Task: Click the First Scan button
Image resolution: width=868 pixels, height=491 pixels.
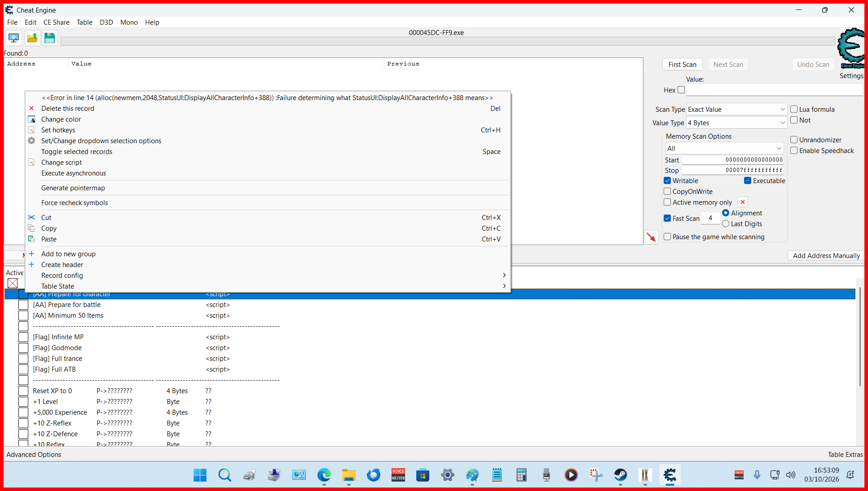Action: [x=683, y=65]
